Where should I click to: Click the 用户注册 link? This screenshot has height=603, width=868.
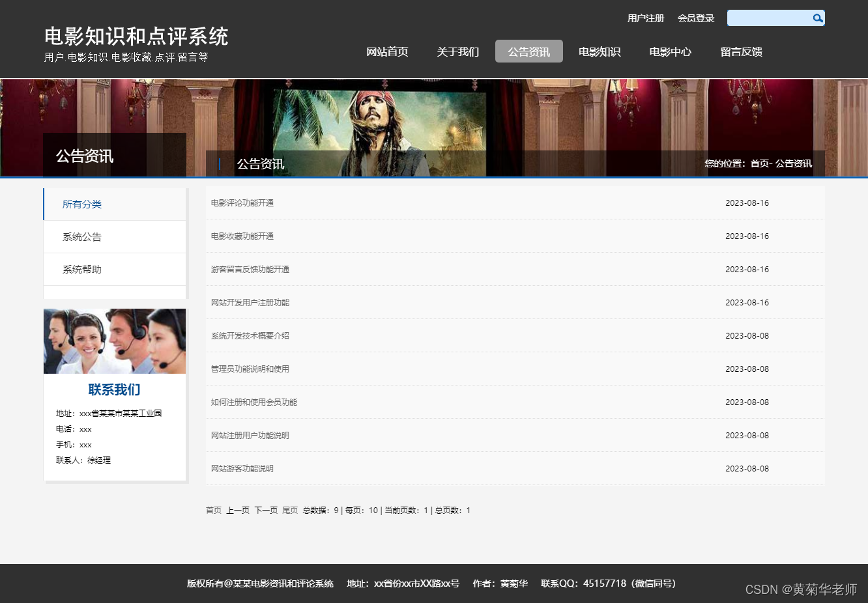pos(645,18)
